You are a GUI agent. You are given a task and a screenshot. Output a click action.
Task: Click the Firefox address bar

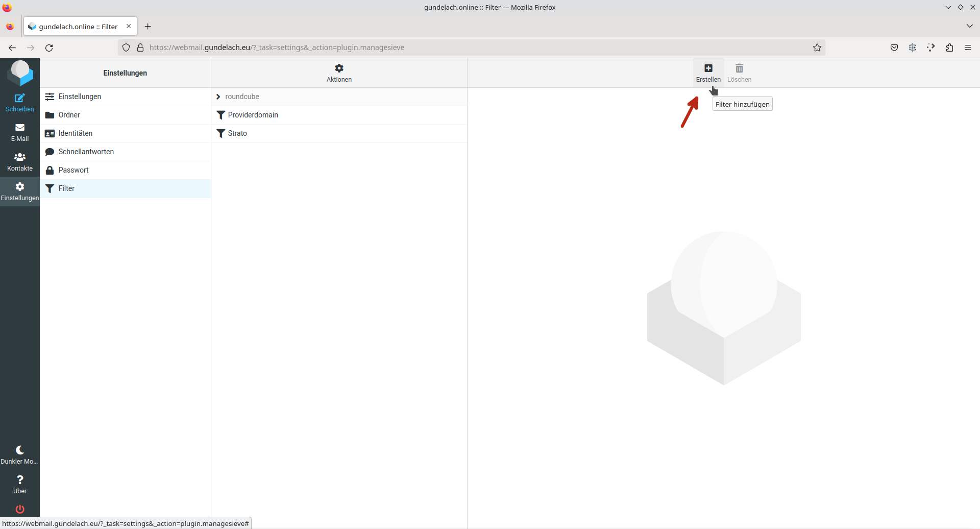[x=459, y=47]
